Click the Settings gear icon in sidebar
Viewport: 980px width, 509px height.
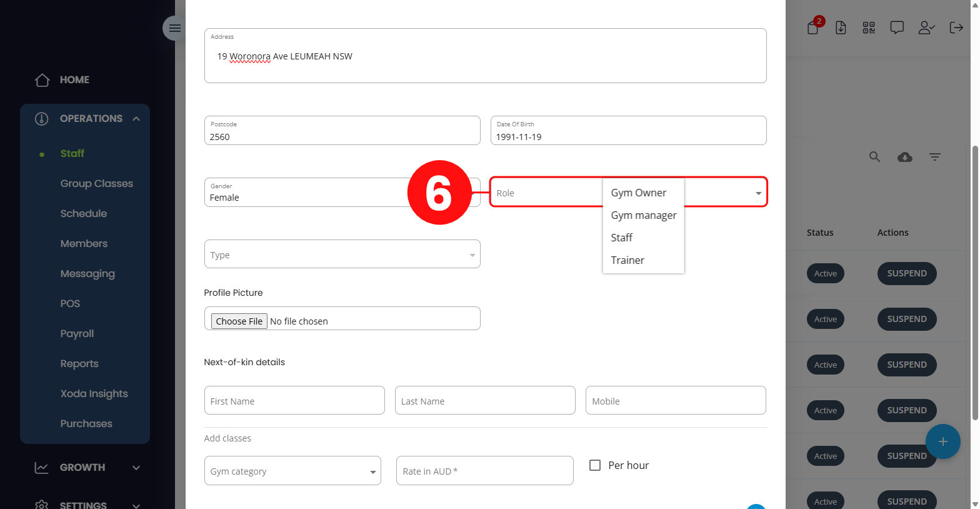(42, 505)
